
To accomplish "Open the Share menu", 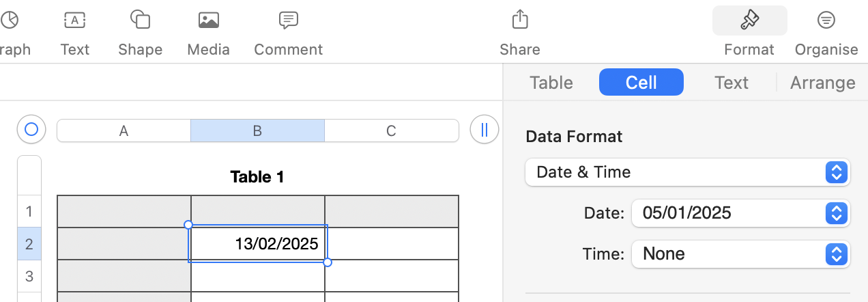I will pyautogui.click(x=520, y=31).
